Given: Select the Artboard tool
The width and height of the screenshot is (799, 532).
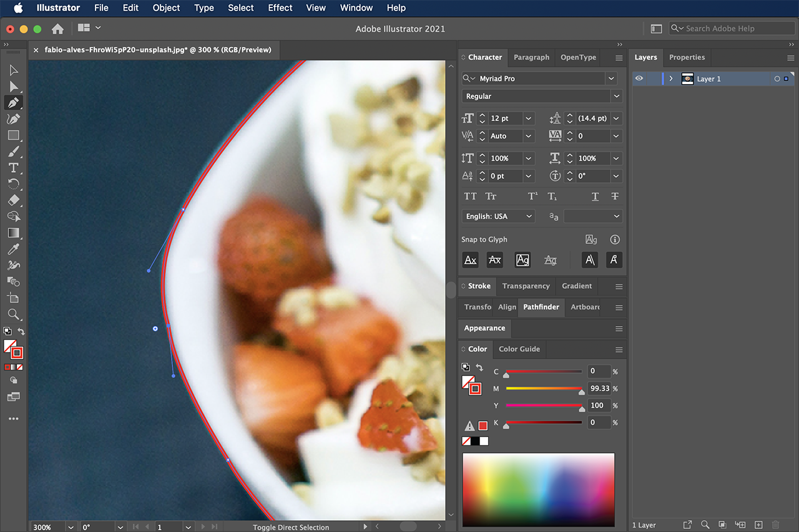Looking at the screenshot, I should (x=14, y=298).
